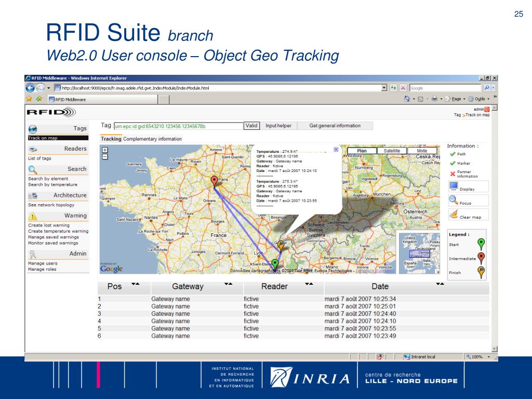Click the globe icon beside Tags

pyautogui.click(x=33, y=129)
